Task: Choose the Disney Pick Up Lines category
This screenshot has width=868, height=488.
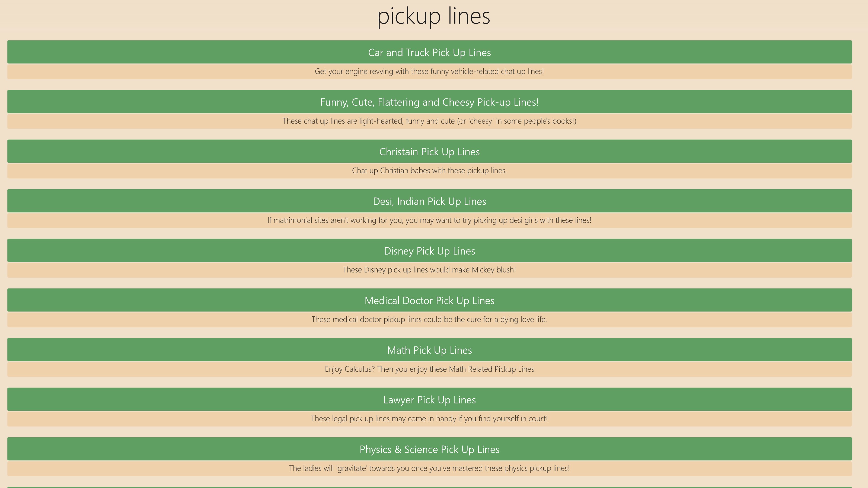Action: click(x=429, y=251)
